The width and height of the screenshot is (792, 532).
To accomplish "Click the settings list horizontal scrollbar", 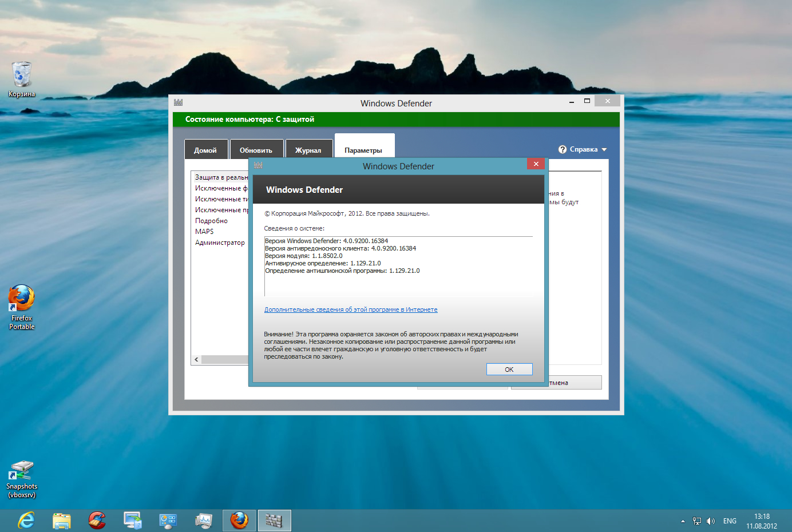I will coord(225,359).
